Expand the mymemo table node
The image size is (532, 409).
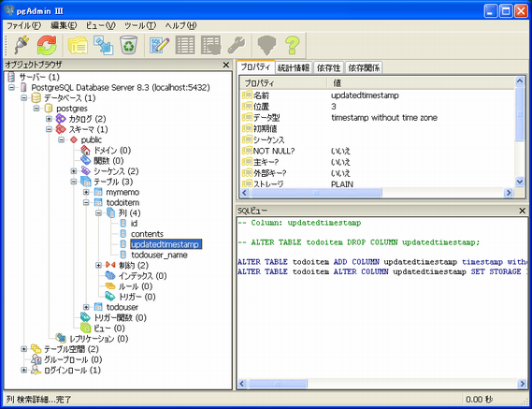(86, 192)
